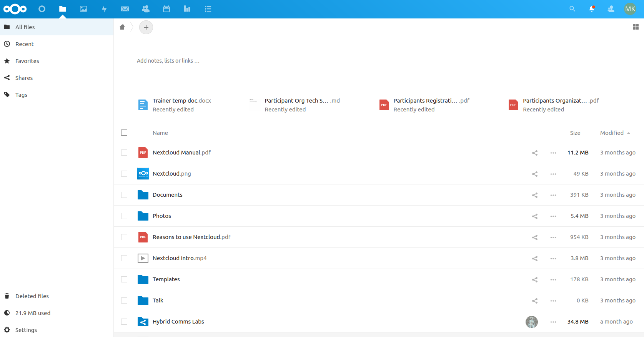Open the notifications bell icon

coord(592,9)
